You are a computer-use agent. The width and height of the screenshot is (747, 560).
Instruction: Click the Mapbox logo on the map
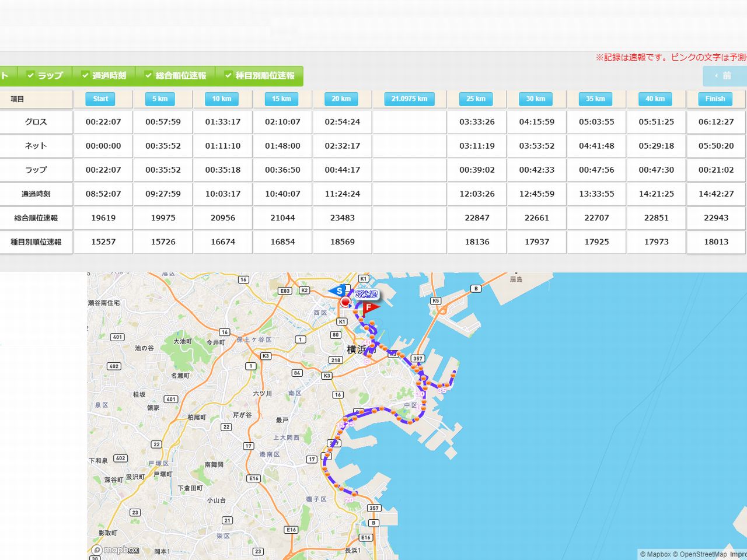[x=116, y=550]
